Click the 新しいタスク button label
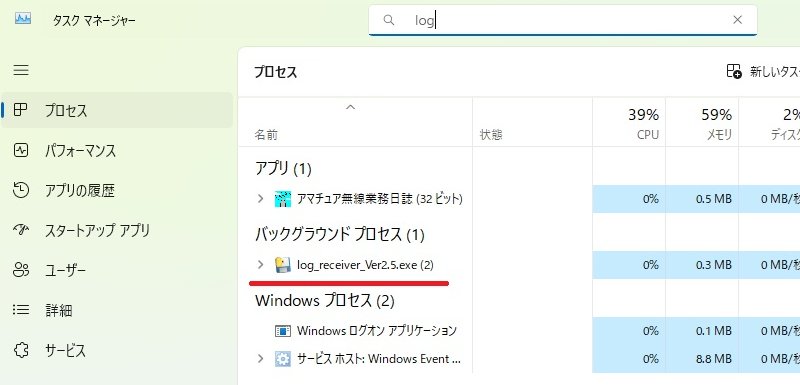 (x=774, y=72)
